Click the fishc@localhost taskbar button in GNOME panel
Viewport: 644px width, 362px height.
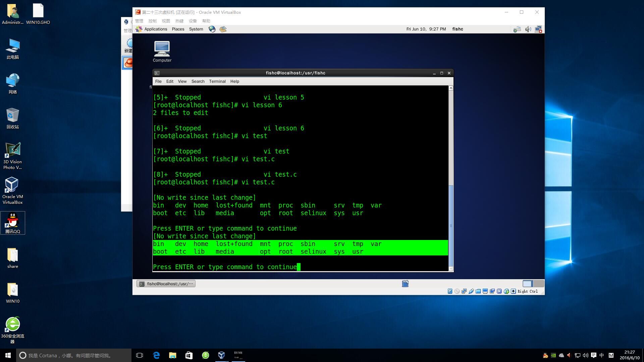(x=166, y=284)
